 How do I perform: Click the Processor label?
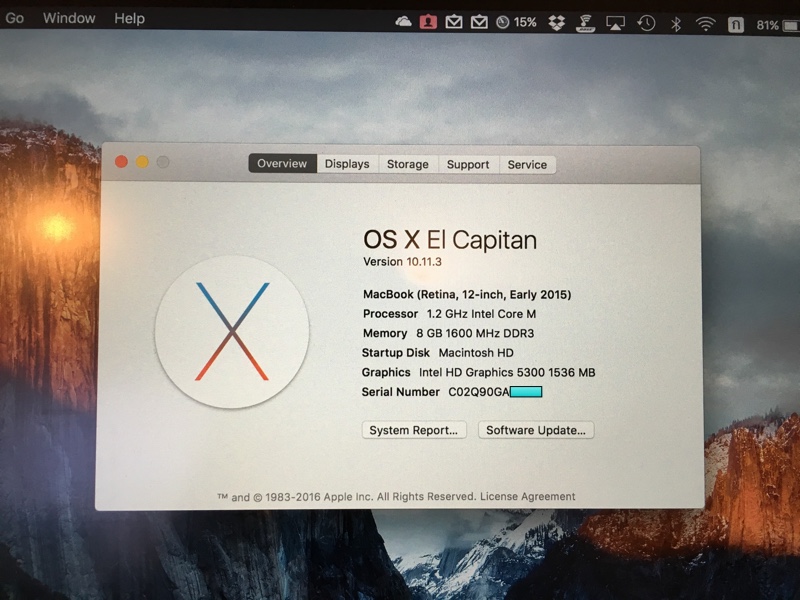[x=390, y=314]
